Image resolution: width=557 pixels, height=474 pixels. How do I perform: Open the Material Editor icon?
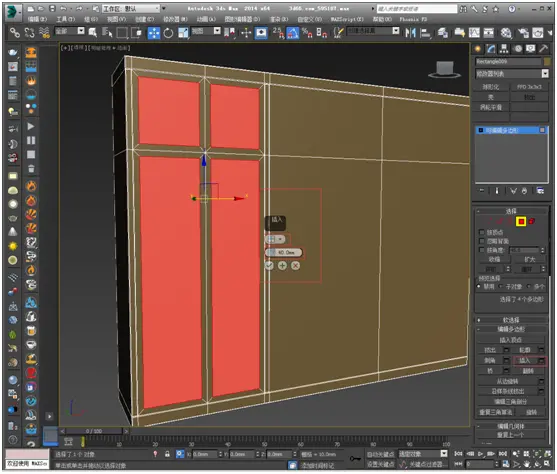coord(506,33)
